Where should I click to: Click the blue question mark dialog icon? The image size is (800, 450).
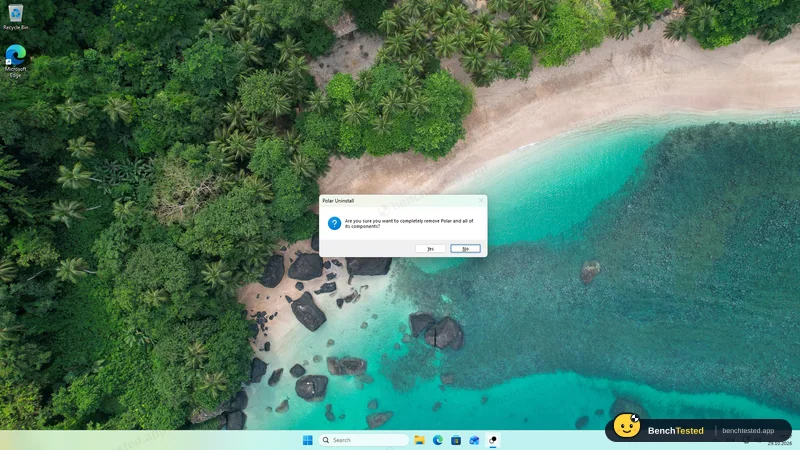(334, 223)
